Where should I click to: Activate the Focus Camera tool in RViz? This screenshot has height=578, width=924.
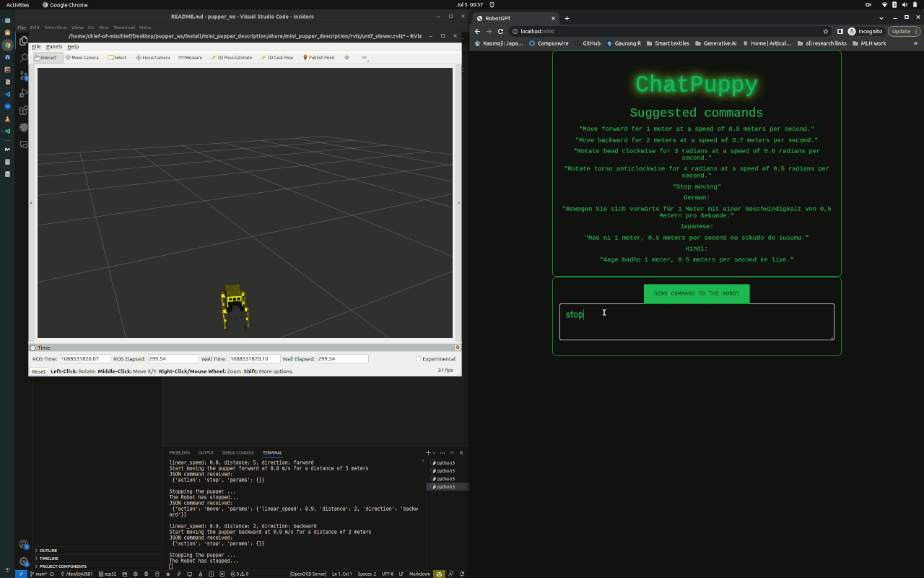coord(153,58)
